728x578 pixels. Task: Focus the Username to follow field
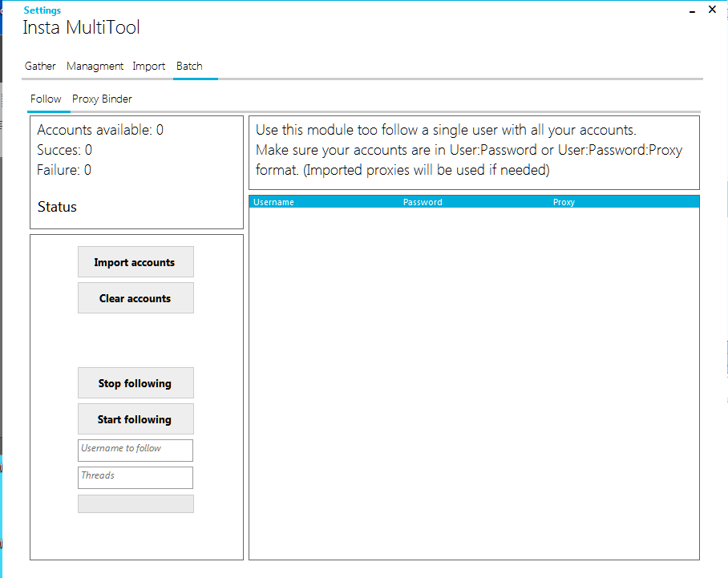135,451
